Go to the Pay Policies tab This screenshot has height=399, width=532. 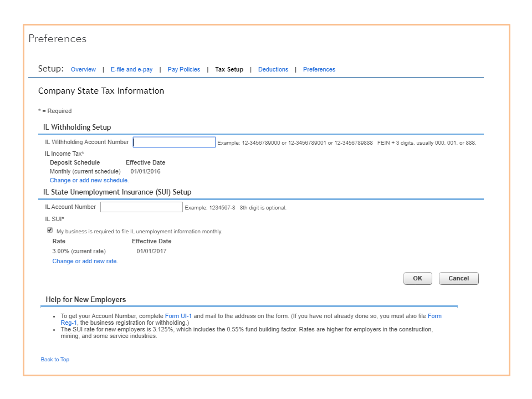[x=183, y=70]
